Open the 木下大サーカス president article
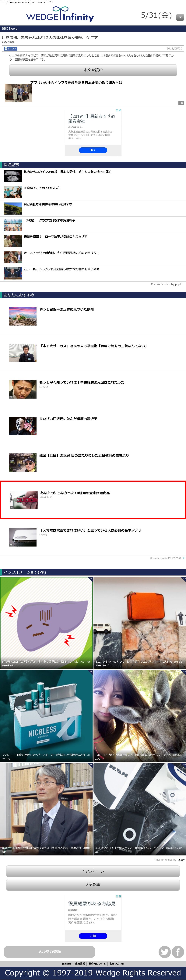 click(x=93, y=346)
